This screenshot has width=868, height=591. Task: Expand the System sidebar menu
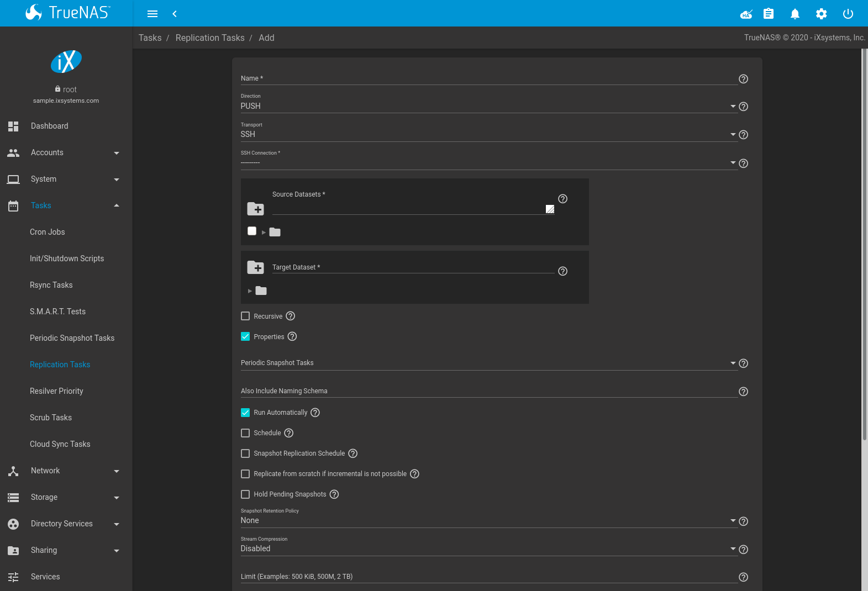66,179
